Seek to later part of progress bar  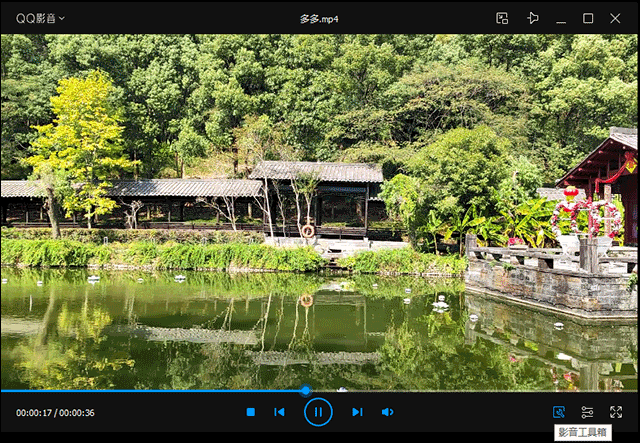474,391
